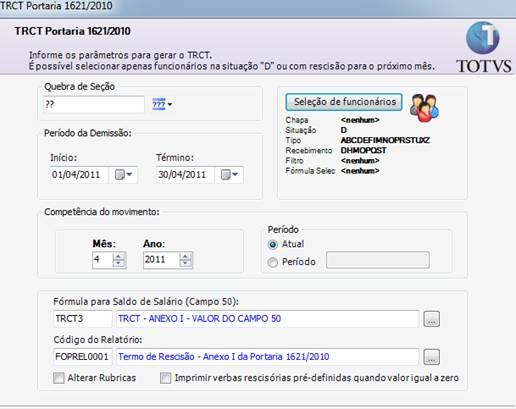Increase the Mês spinner value
This screenshot has width=516, height=409.
click(119, 256)
